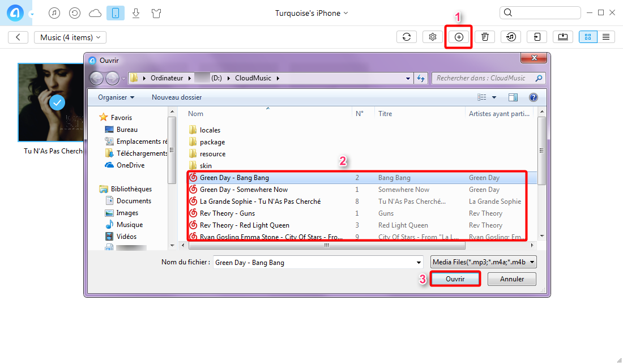The width and height of the screenshot is (623, 364).
Task: Click the main window search field
Action: pyautogui.click(x=540, y=12)
